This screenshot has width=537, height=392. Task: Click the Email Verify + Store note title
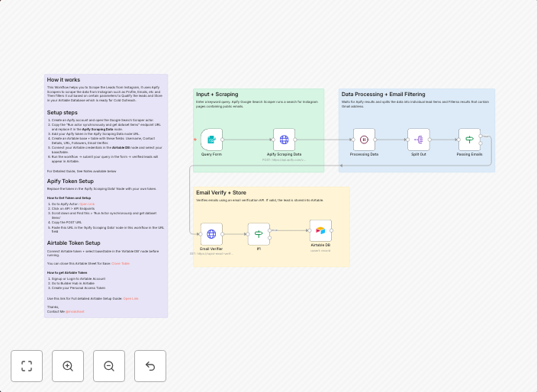[221, 193]
